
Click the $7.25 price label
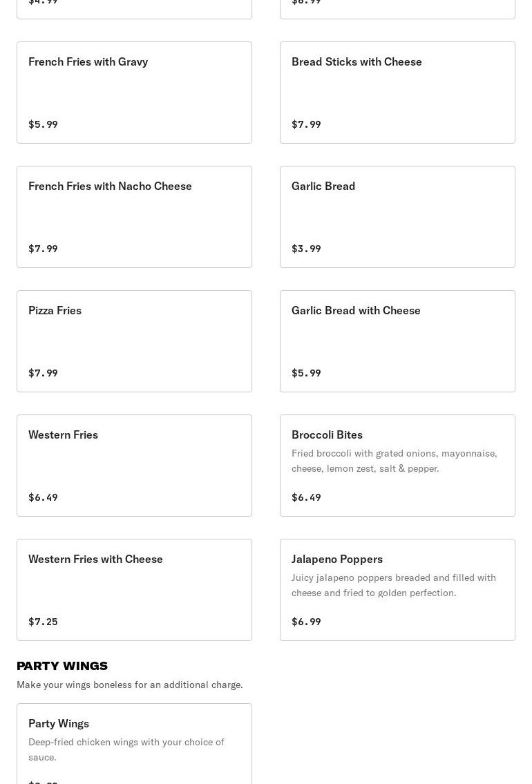click(x=43, y=622)
